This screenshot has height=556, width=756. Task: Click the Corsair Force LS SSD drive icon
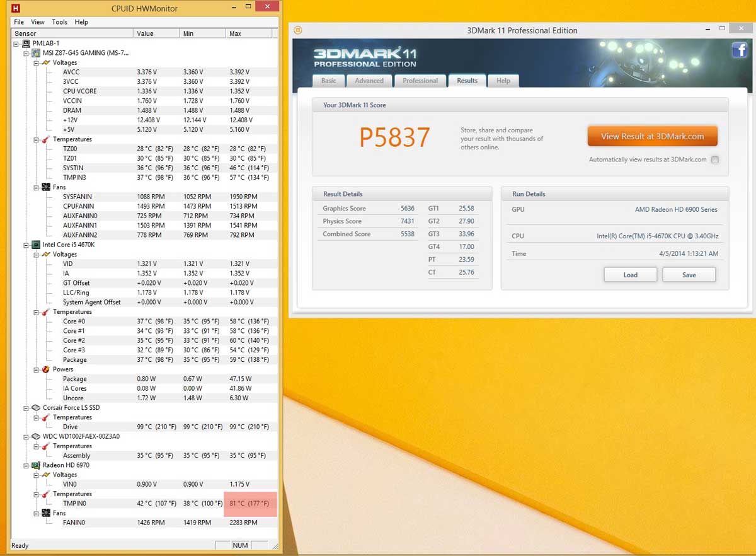(36, 407)
